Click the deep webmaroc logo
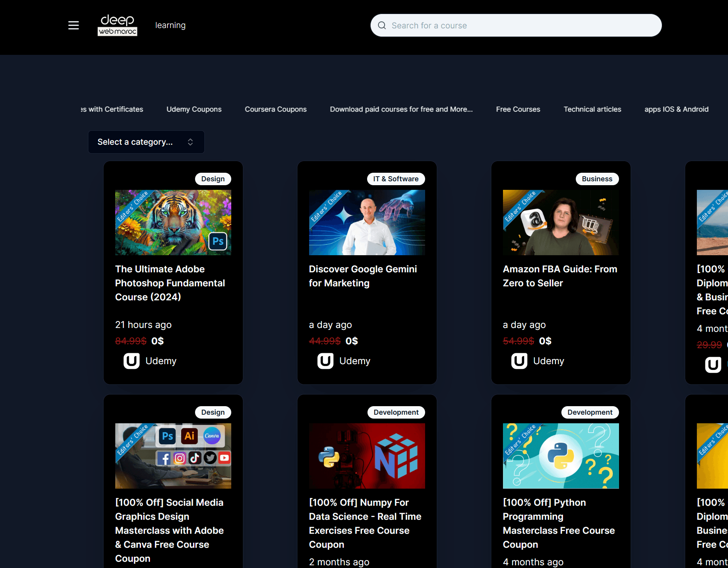 pos(117,25)
